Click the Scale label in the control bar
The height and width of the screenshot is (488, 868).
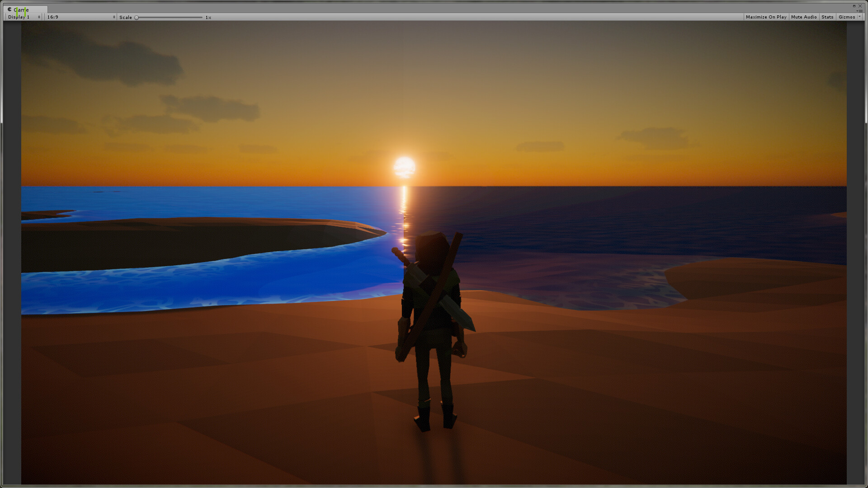tap(126, 17)
